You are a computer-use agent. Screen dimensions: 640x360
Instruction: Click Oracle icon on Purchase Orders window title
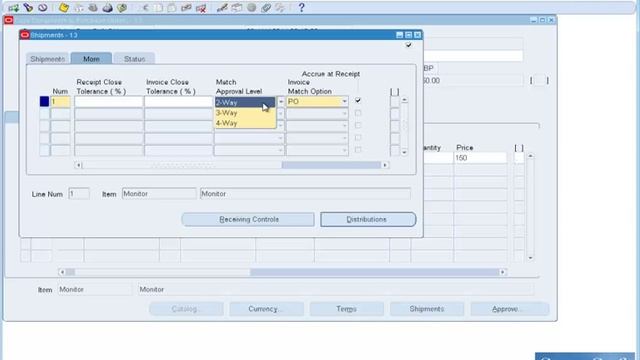point(9,20)
